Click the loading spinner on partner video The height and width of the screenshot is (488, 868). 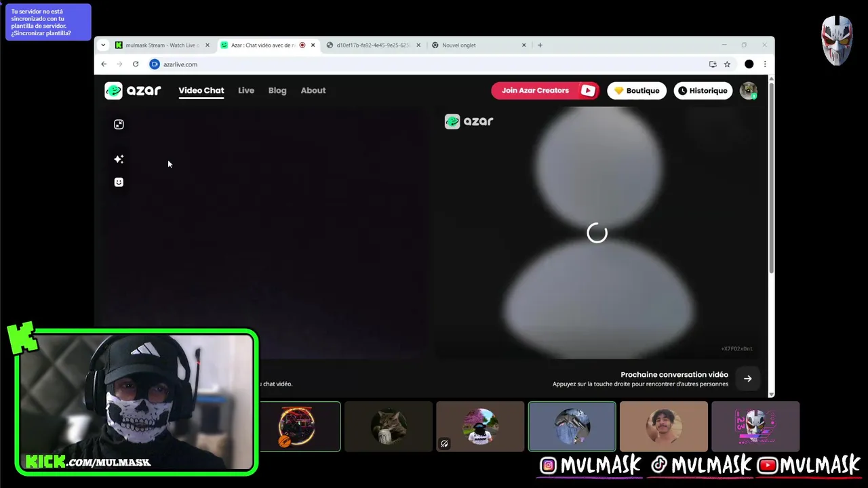point(597,233)
